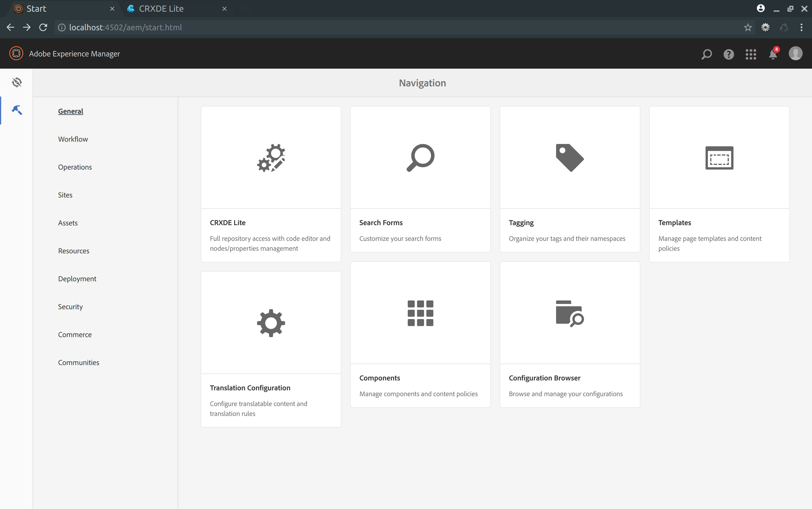Select the Navigation compass icon in rail
The height and width of the screenshot is (509, 812).
pos(17,82)
